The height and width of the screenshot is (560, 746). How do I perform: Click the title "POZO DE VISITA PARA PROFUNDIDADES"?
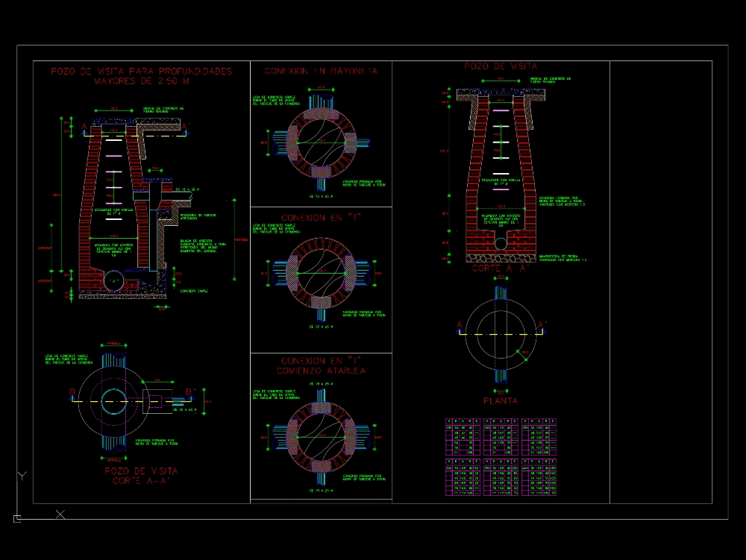tap(141, 72)
